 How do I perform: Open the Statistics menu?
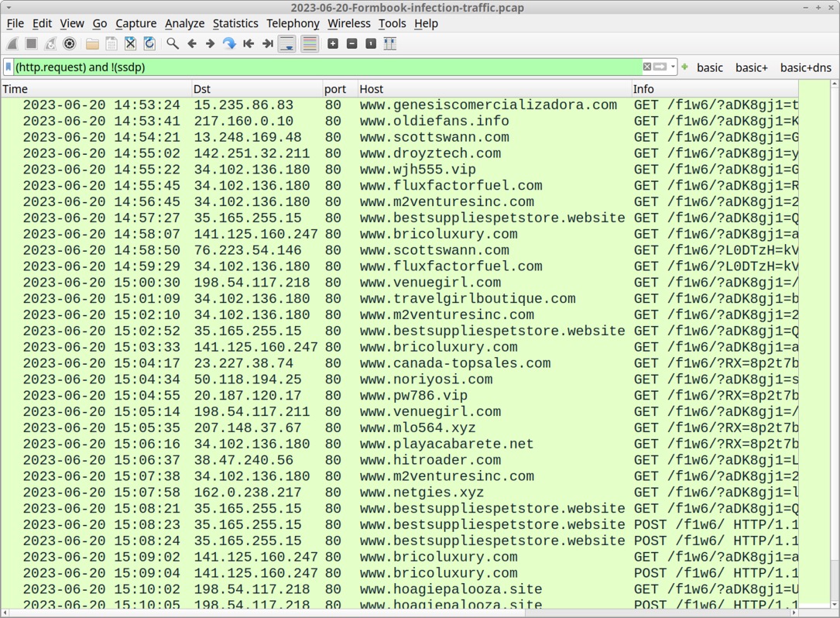coord(235,23)
